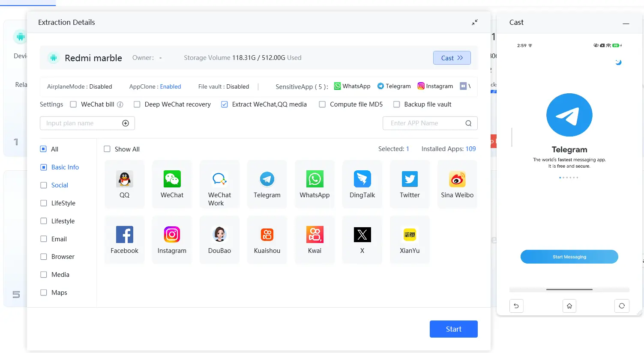Enable Deep WeChat recovery
644x353 pixels.
click(137, 104)
